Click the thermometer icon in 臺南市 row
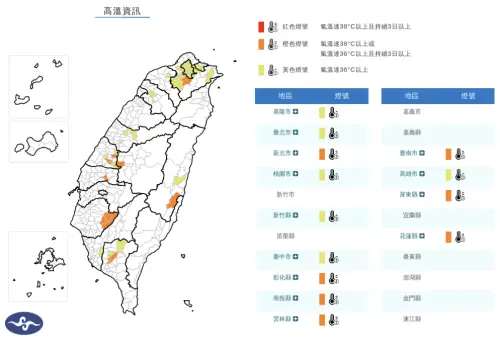Image resolution: width=500 pixels, height=361 pixels. (x=460, y=154)
